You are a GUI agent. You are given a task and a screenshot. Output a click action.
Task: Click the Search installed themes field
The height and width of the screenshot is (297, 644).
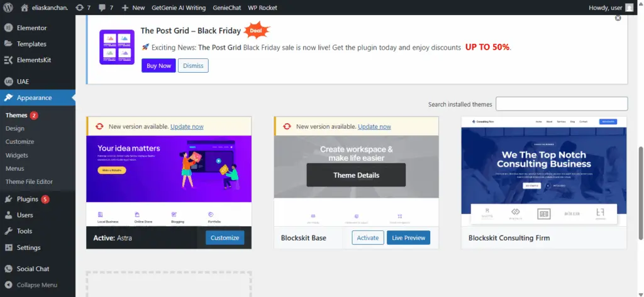coord(562,104)
